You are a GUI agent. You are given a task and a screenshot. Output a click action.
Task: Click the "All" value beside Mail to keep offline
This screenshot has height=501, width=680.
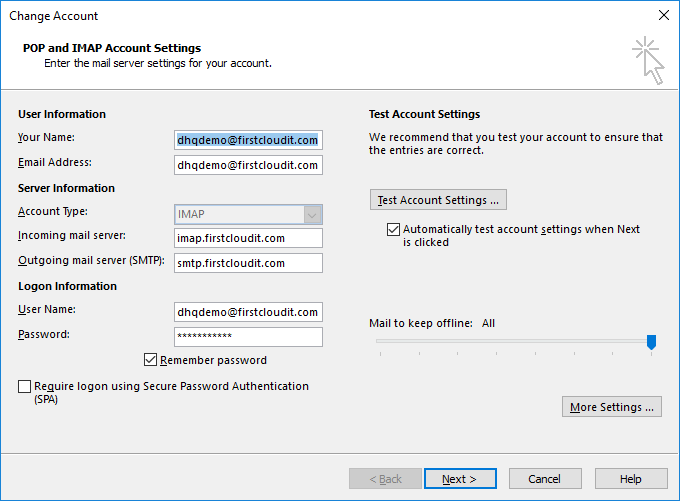click(x=488, y=323)
